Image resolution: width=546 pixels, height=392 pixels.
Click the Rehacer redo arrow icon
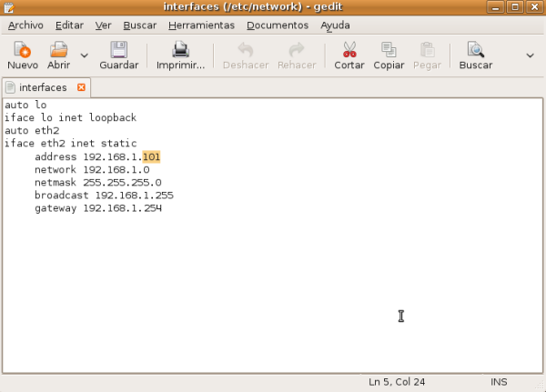[296, 50]
